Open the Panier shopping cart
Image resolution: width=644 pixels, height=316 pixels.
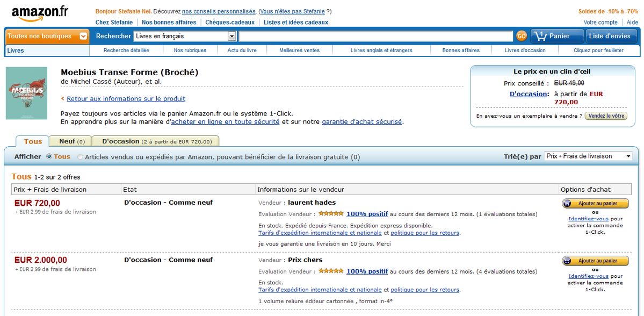(x=557, y=36)
